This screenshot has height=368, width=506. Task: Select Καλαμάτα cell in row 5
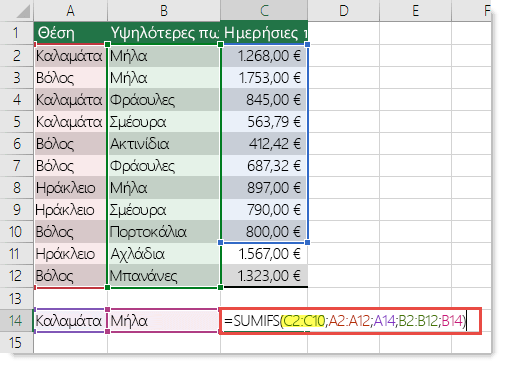point(70,122)
